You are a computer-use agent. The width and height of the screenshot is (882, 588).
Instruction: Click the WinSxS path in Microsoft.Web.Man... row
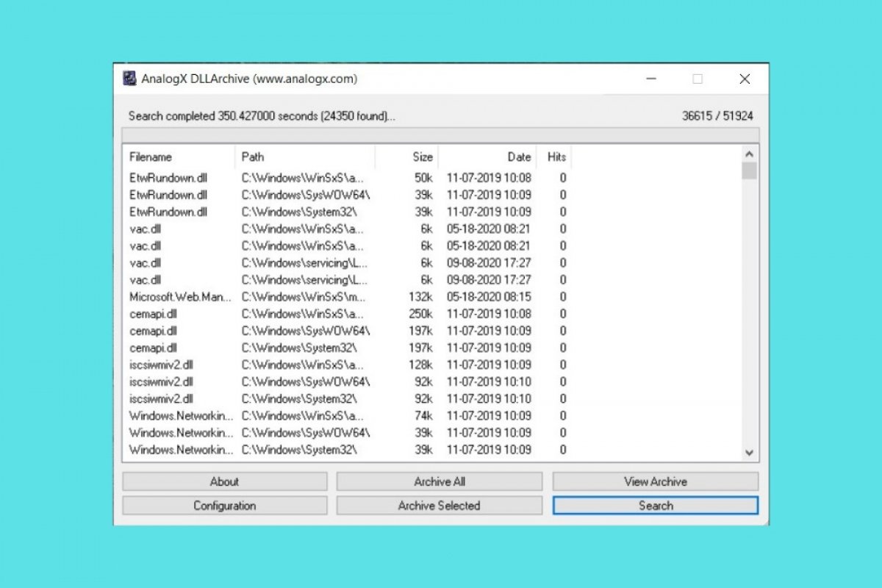coord(304,297)
